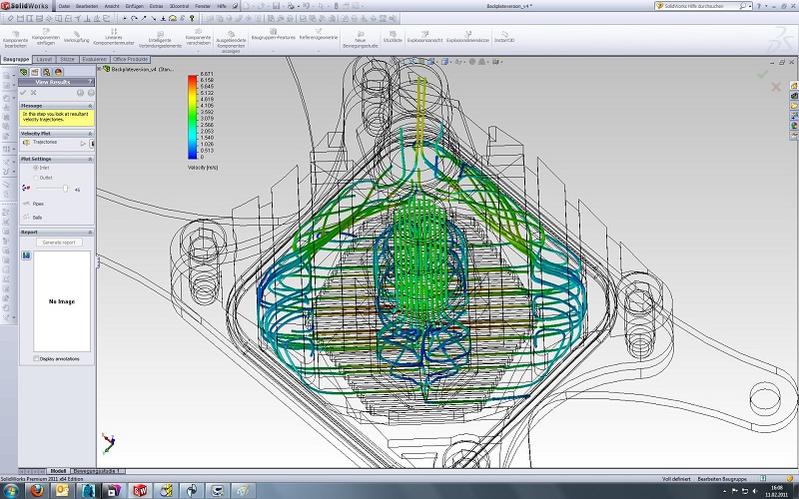Select Komponente verschieben tool
This screenshot has height=499, width=799.
[x=198, y=37]
